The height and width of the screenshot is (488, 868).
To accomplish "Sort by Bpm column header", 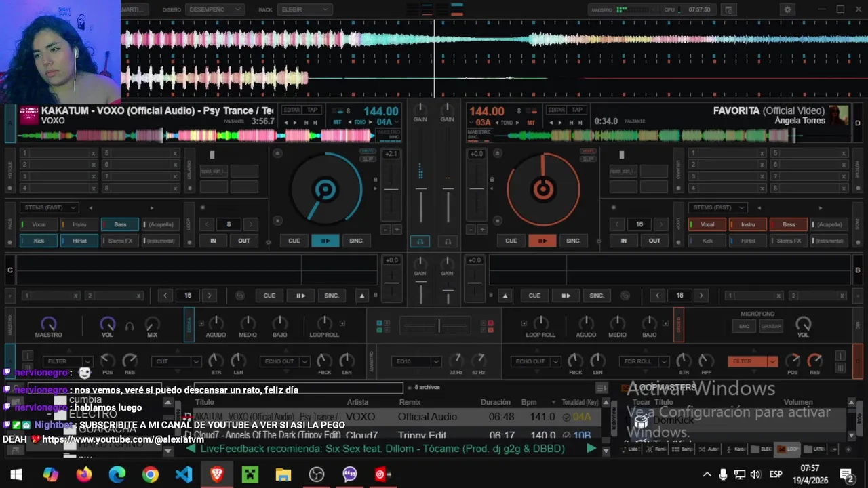I will pos(529,402).
